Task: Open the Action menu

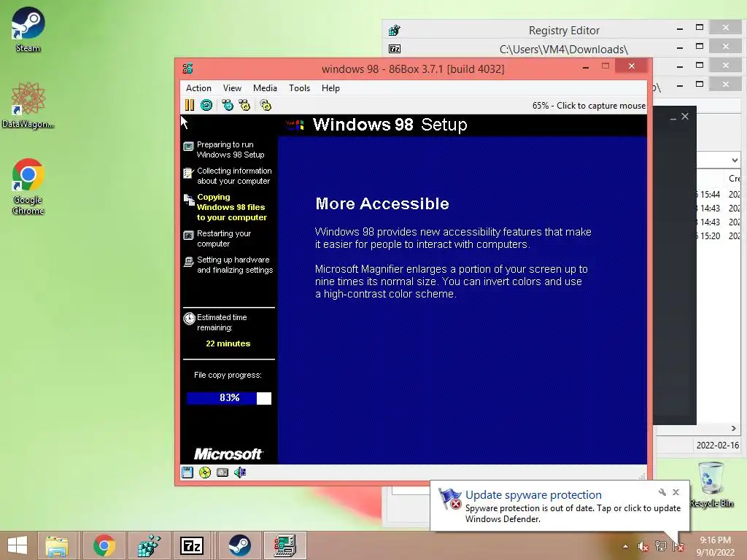Action: [198, 88]
